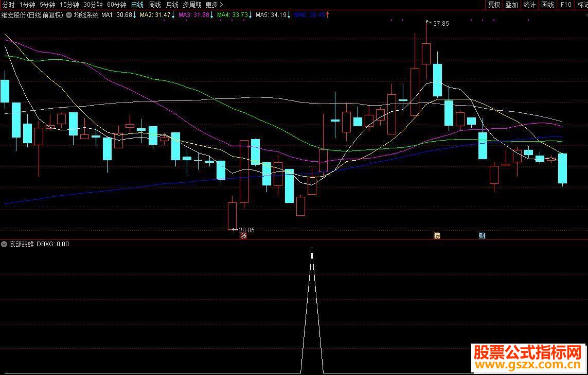The height and width of the screenshot is (375, 588).
Task: Click the 财 financial report marker icon
Action: (x=482, y=236)
